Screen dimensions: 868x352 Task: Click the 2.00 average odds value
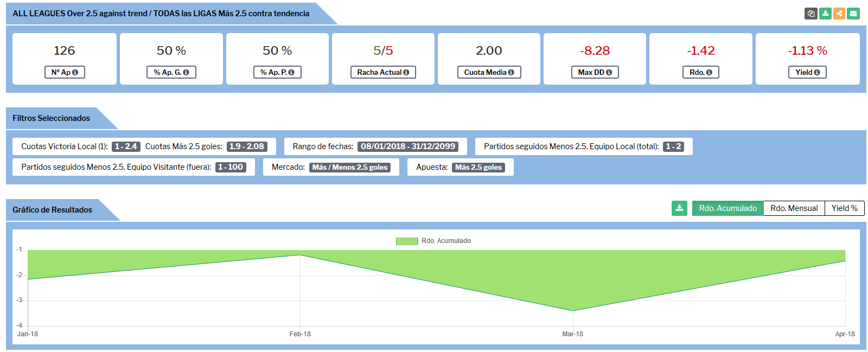(489, 50)
